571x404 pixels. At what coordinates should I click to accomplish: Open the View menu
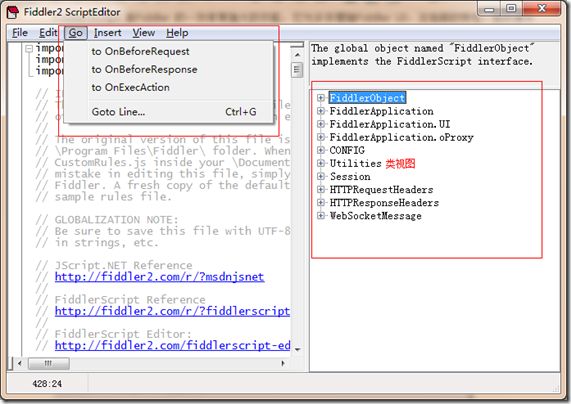click(143, 33)
